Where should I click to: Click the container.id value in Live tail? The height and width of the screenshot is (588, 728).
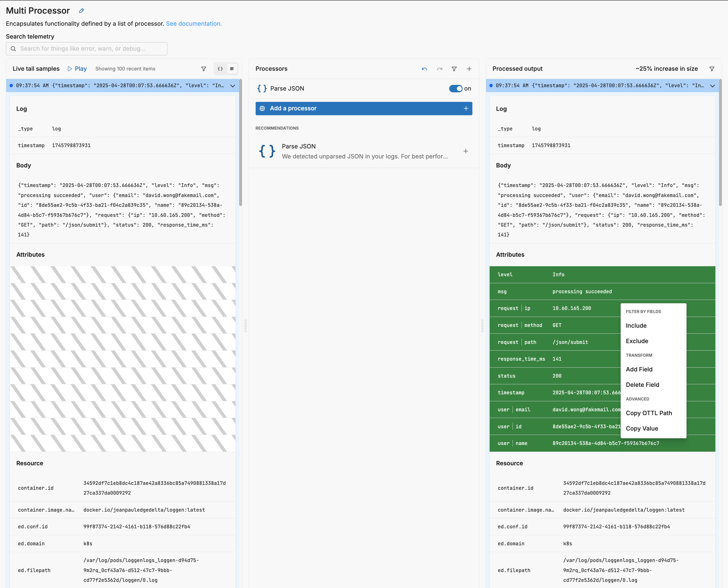pyautogui.click(x=154, y=488)
